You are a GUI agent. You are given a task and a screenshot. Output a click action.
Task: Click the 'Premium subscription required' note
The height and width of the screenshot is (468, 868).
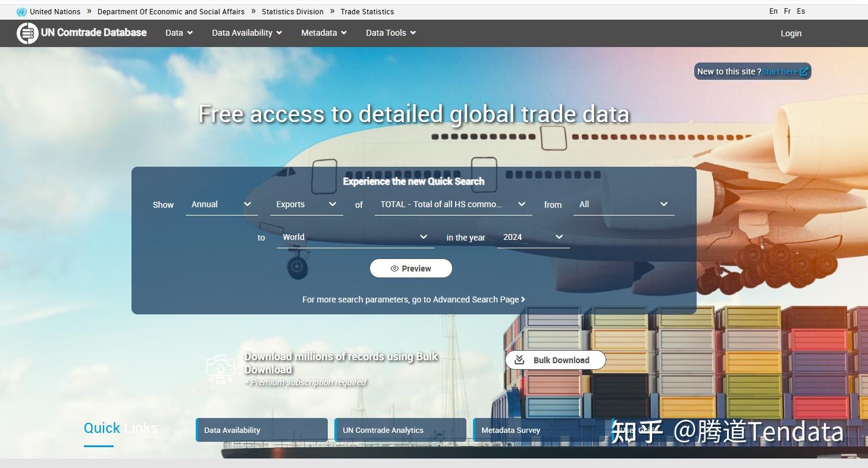point(306,382)
